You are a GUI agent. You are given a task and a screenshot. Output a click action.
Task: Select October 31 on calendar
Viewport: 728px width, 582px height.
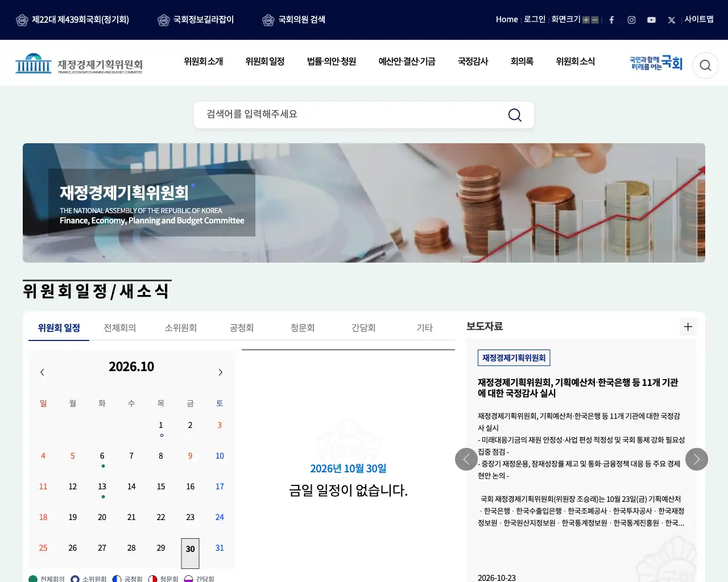click(x=220, y=548)
